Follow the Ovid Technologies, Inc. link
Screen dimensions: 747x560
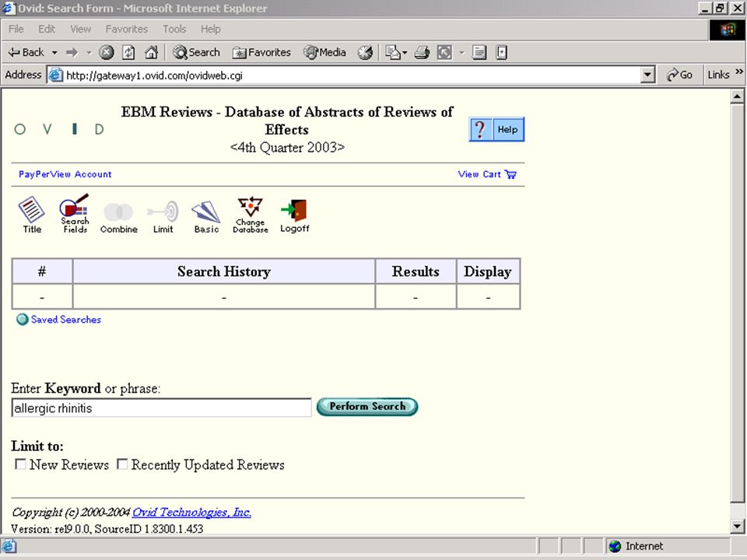click(x=191, y=513)
